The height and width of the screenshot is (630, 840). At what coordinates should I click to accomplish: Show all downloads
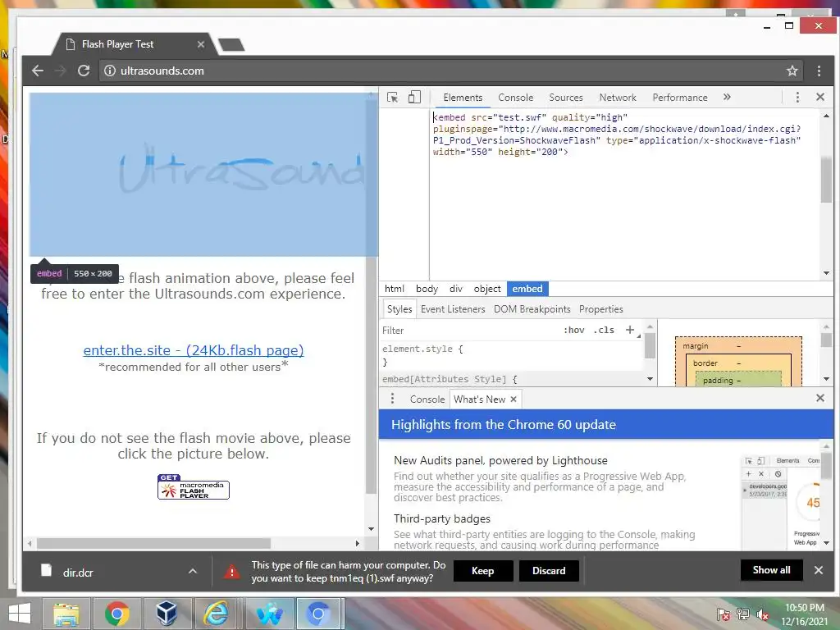771,570
